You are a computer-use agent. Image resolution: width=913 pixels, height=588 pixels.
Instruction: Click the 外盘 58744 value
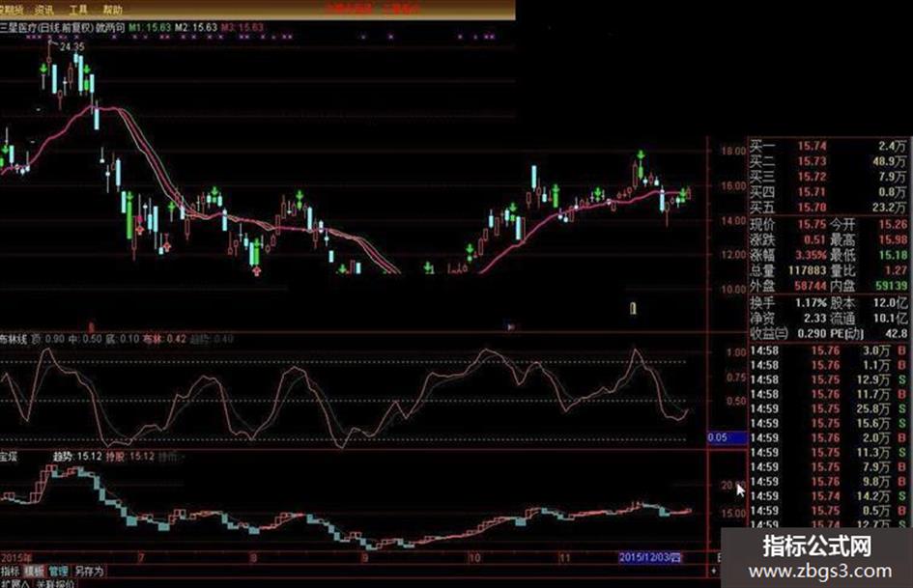pos(811,286)
